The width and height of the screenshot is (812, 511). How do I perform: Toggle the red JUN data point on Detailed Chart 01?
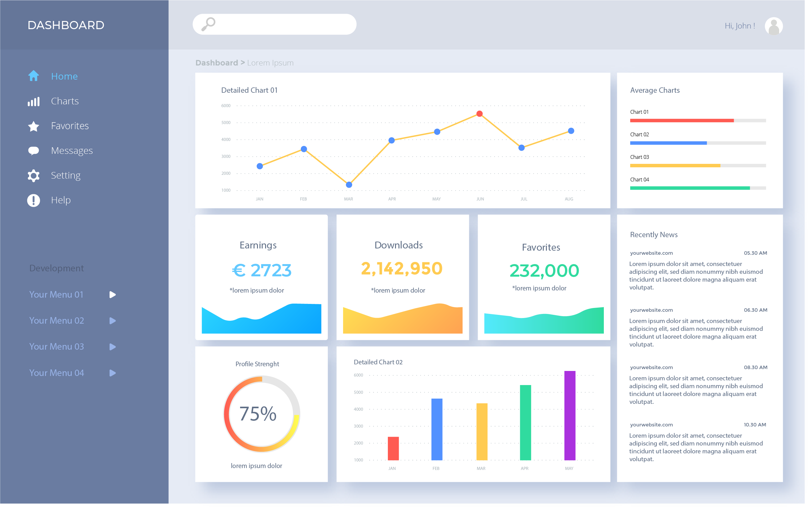479,113
